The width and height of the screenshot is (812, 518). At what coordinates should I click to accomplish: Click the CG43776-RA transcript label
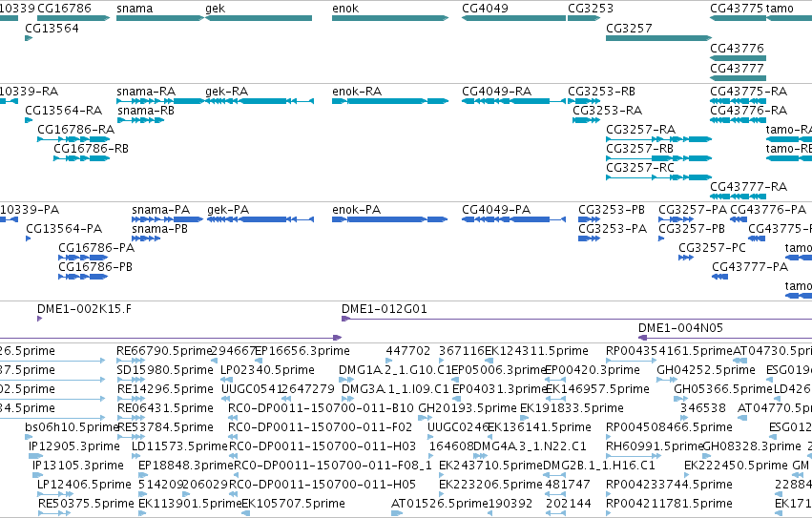748,111
